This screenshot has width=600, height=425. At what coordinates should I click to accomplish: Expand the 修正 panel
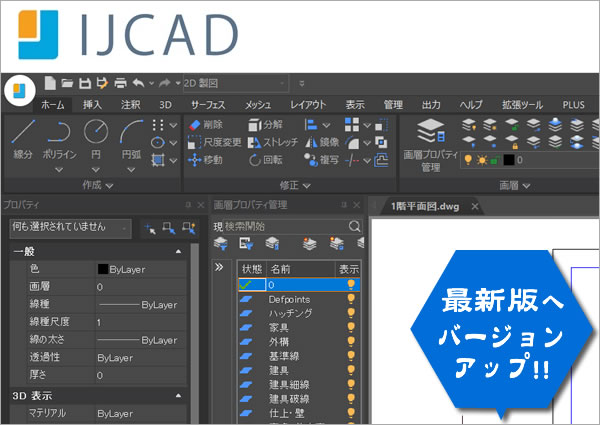(295, 186)
